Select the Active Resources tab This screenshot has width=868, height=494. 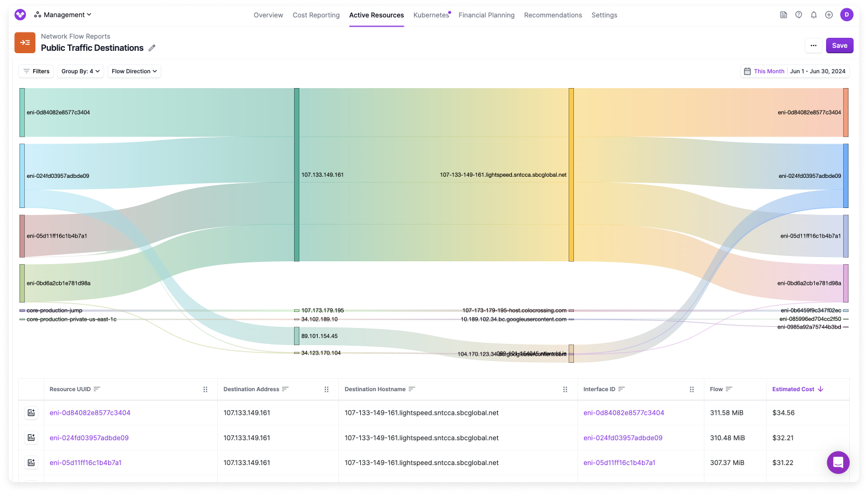click(x=377, y=15)
